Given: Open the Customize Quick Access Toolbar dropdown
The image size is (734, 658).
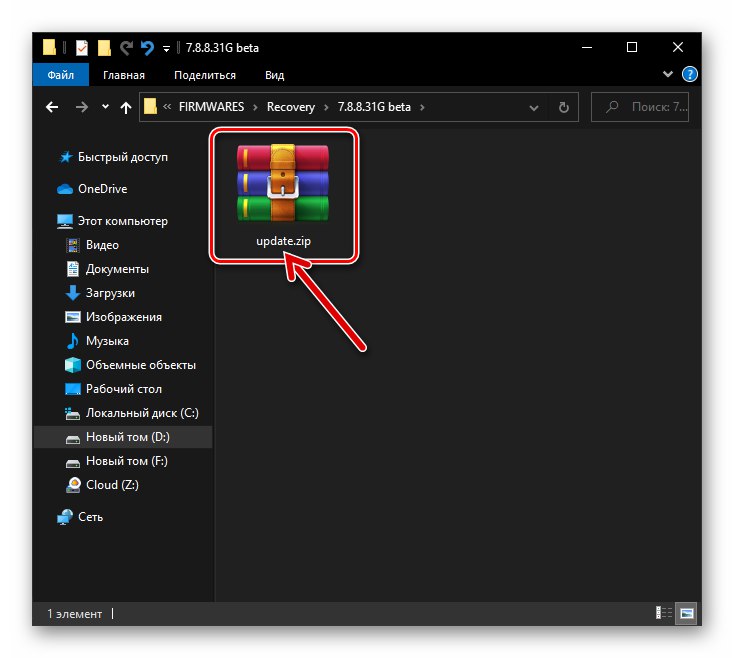Looking at the screenshot, I should tap(166, 49).
